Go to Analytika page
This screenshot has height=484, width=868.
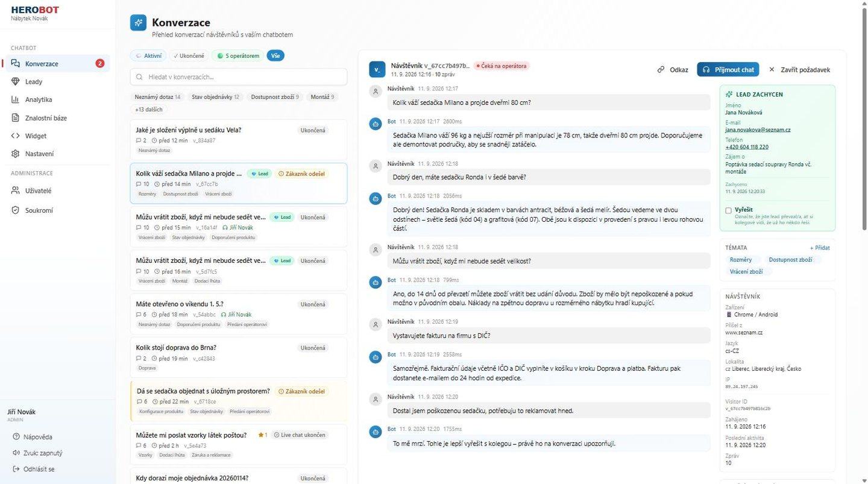pos(58,99)
